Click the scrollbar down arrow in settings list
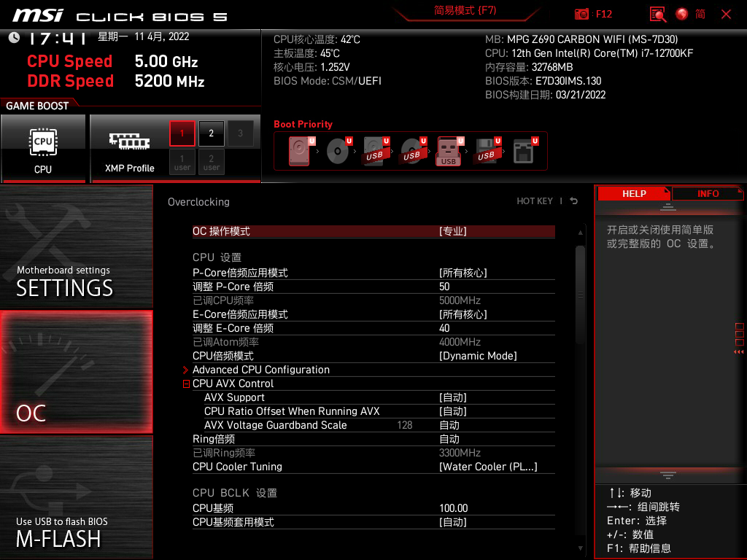 tap(580, 548)
